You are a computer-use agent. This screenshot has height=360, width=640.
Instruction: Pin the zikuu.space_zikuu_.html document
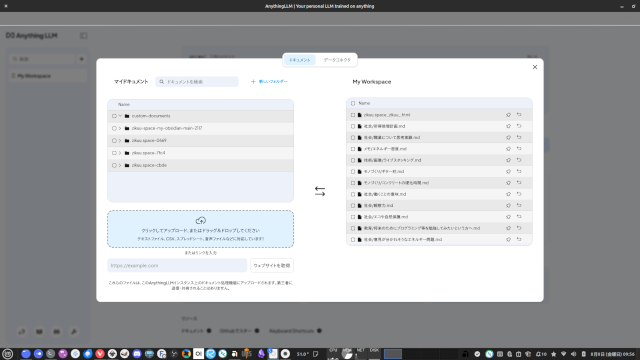[508, 115]
